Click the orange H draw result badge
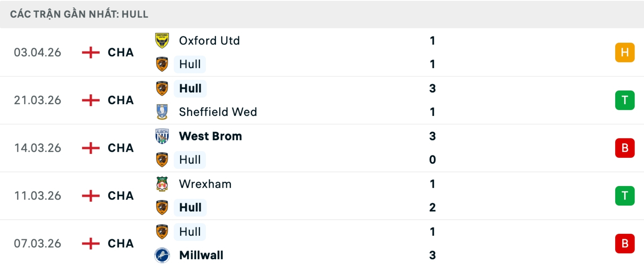The width and height of the screenshot is (644, 266). pyautogui.click(x=625, y=52)
